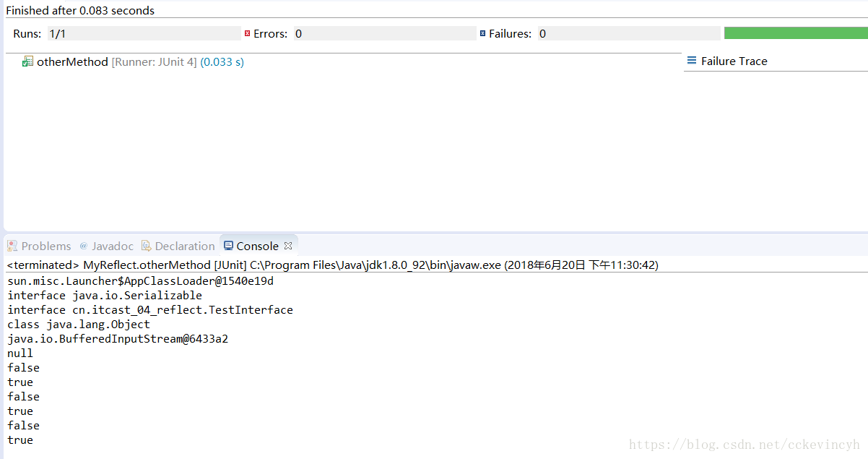The height and width of the screenshot is (459, 868).
Task: Click the Declaration tab icon
Action: [147, 246]
